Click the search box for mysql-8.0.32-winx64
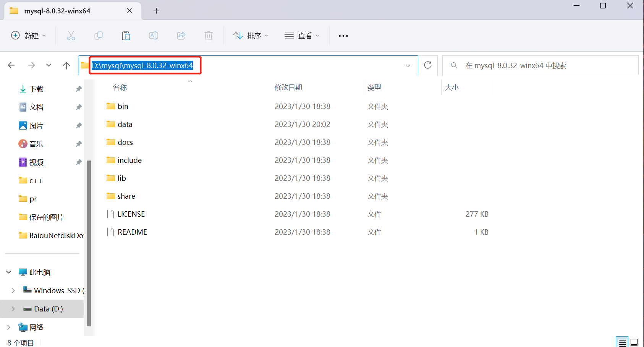This screenshot has width=644, height=347. [540, 65]
